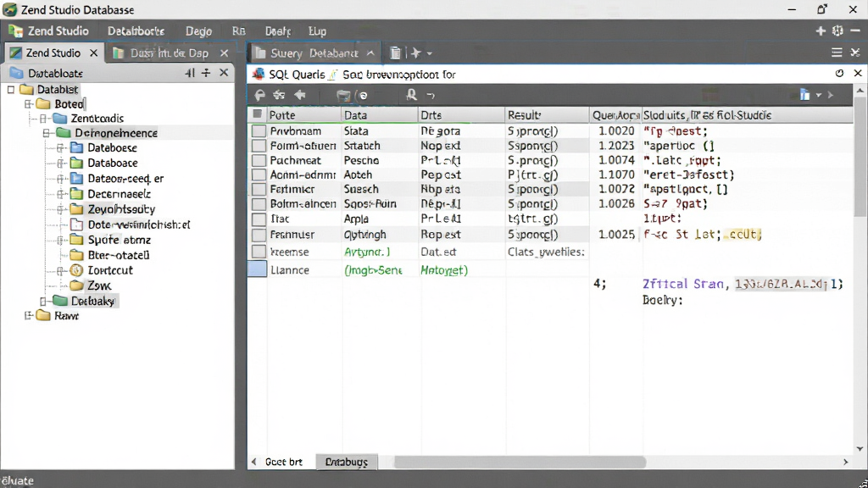Toggle the checkbox for the Ttac row
Screen dimensions: 868x488
click(259, 219)
